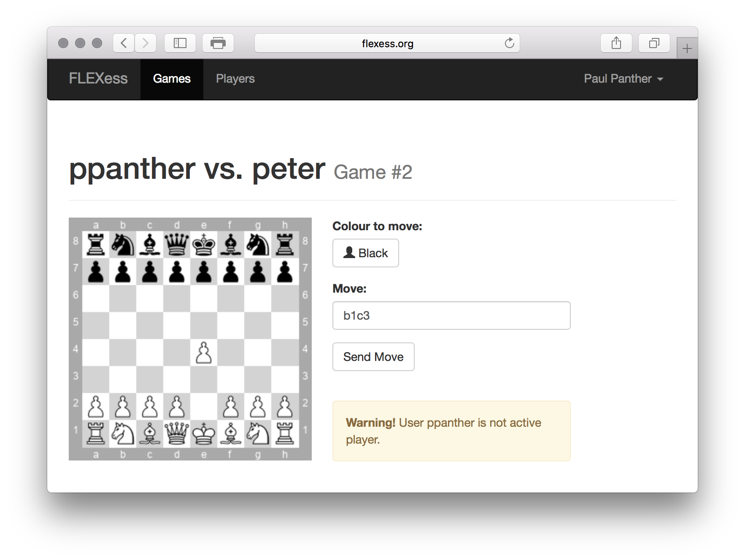Select the black queen on d8
This screenshot has width=745, height=560.
[177, 245]
